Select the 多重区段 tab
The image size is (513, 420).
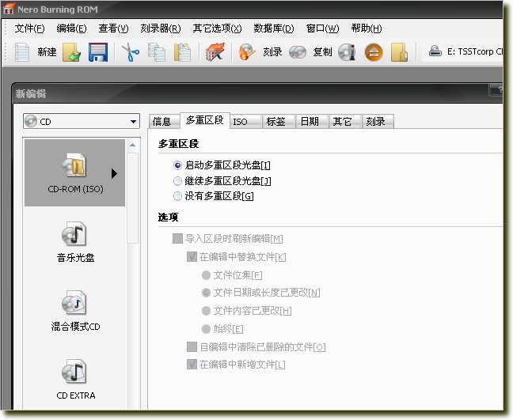tap(205, 120)
